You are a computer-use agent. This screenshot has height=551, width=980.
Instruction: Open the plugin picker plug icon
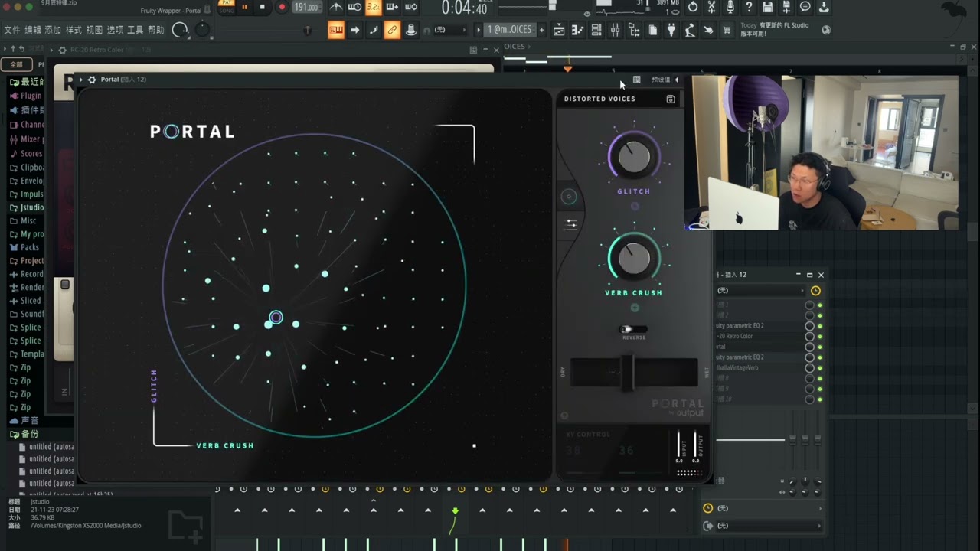point(671,30)
